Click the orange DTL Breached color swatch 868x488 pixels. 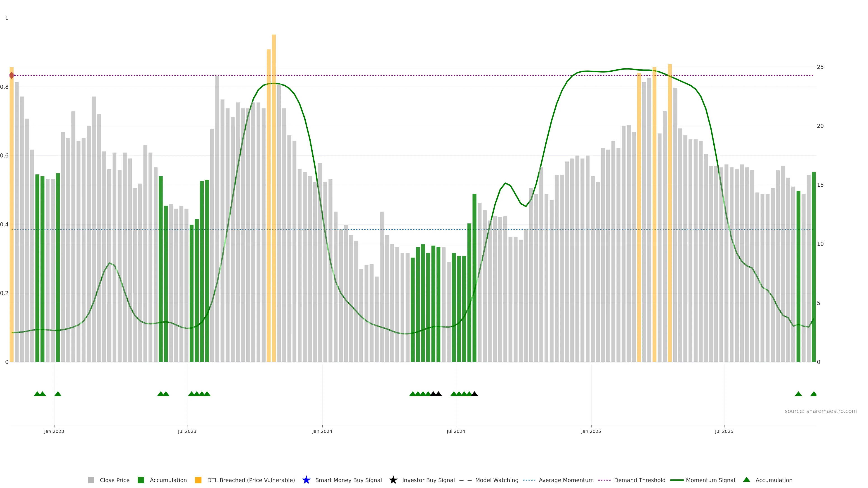point(198,480)
